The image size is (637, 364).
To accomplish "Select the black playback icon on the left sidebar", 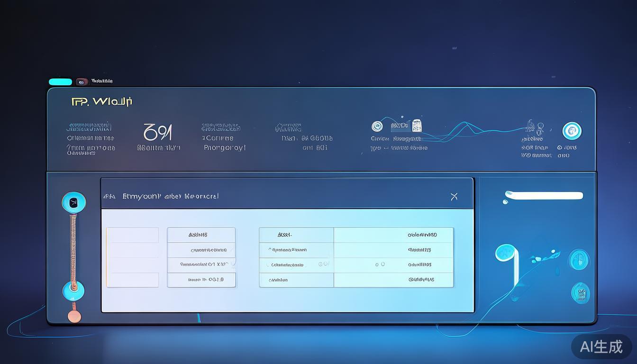I will tap(73, 202).
